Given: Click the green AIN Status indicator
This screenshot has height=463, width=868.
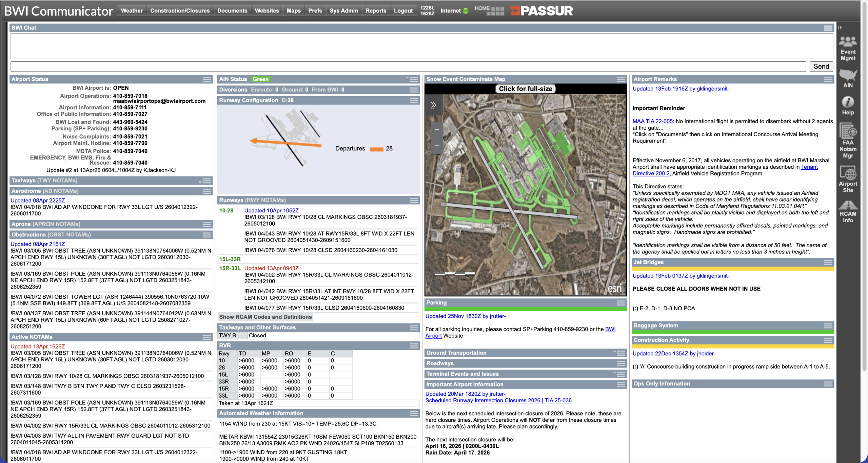Looking at the screenshot, I should click(260, 79).
